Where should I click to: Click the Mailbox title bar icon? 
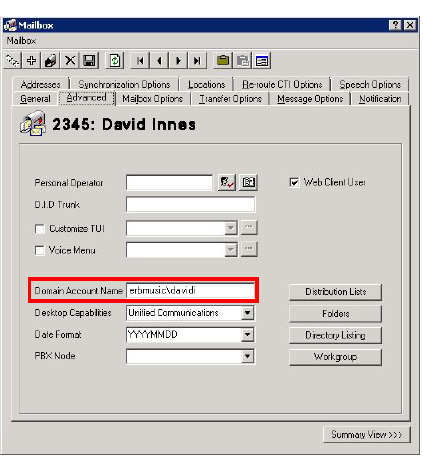click(x=10, y=25)
